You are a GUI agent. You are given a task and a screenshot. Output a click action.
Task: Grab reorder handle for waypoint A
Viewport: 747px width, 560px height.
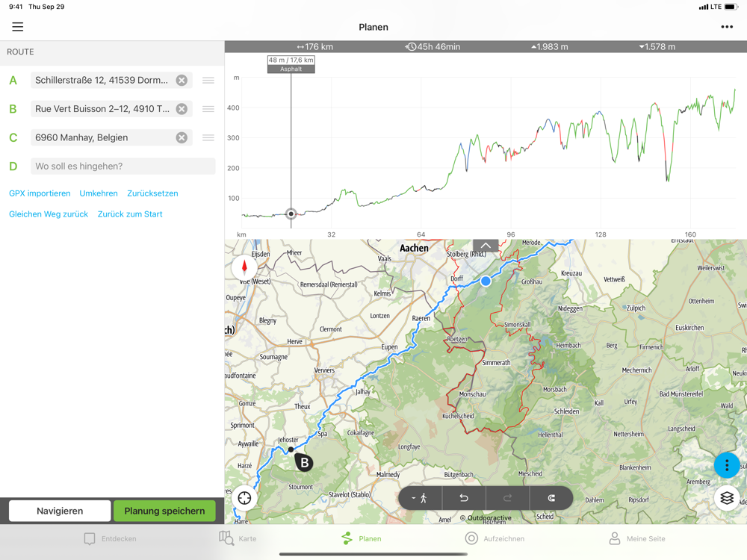click(208, 81)
